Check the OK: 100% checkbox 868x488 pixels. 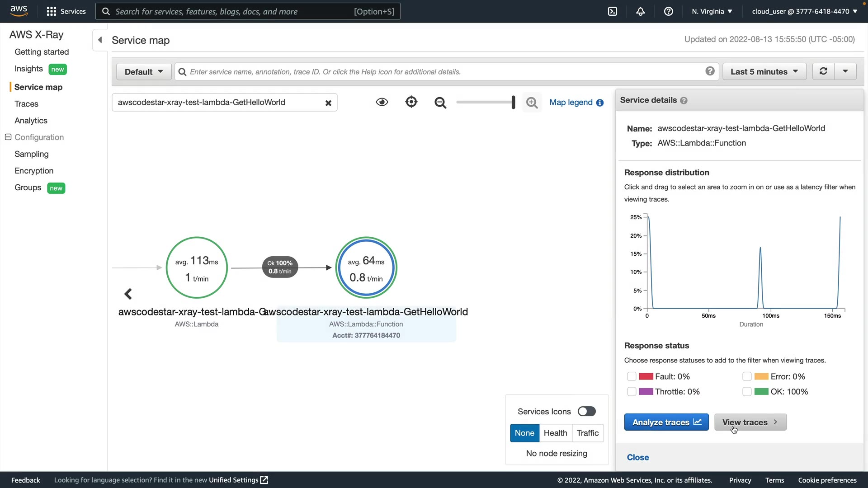(747, 392)
